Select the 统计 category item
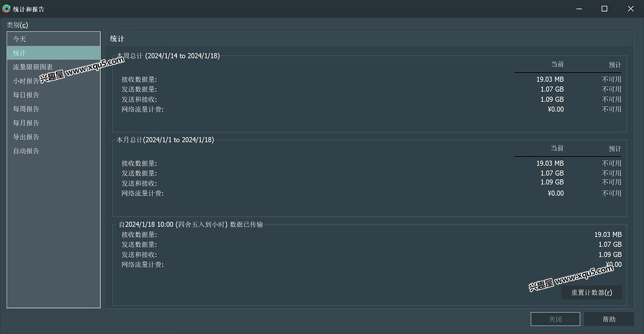Viewport: 644px width, 334px height. (20, 53)
